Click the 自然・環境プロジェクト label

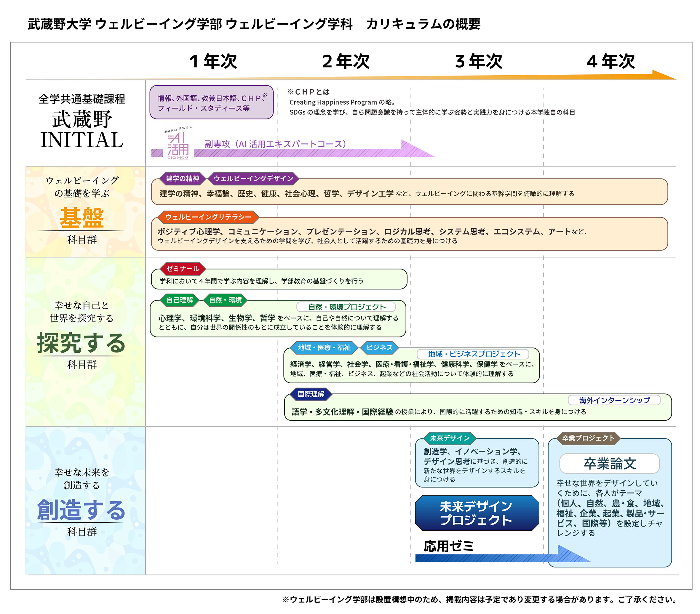[x=346, y=307]
